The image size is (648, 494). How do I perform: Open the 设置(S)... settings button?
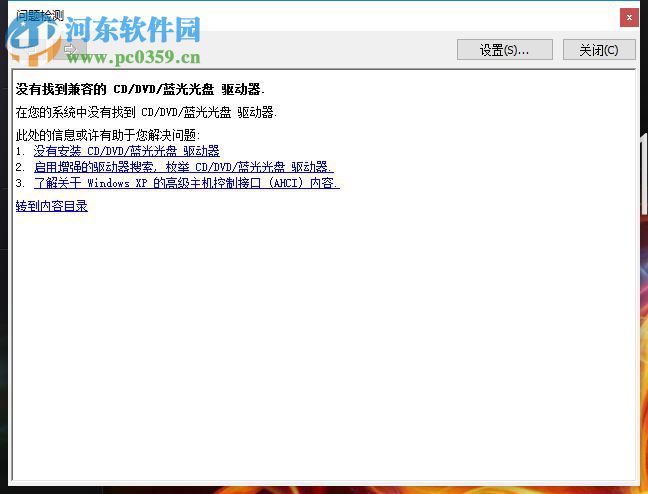(x=505, y=50)
